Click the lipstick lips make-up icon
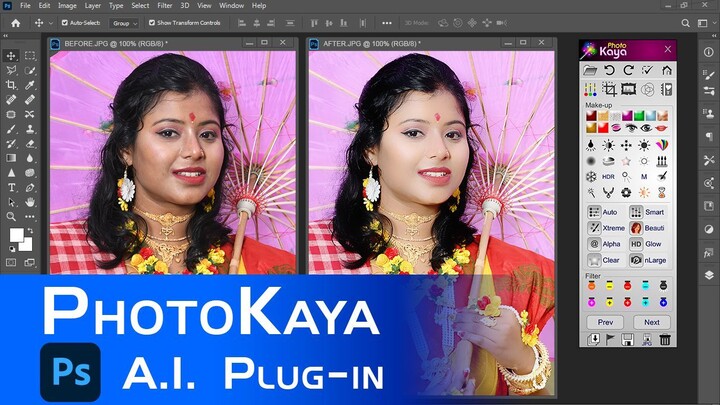This screenshot has width=720, height=405. (661, 128)
